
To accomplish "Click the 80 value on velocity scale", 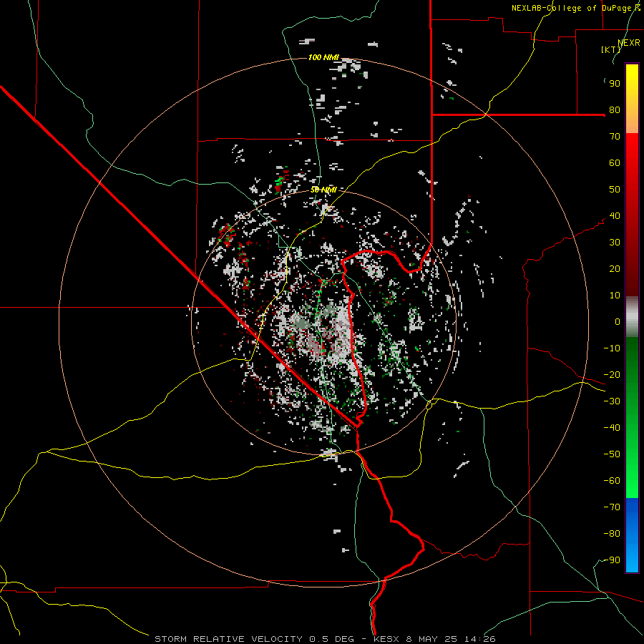I will tap(615, 110).
